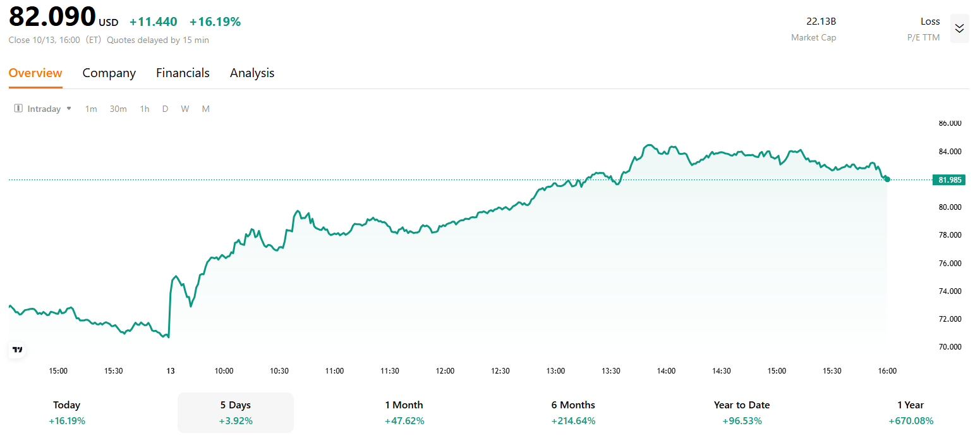View 1 Month performance range
Image resolution: width=980 pixels, height=445 pixels.
404,412
